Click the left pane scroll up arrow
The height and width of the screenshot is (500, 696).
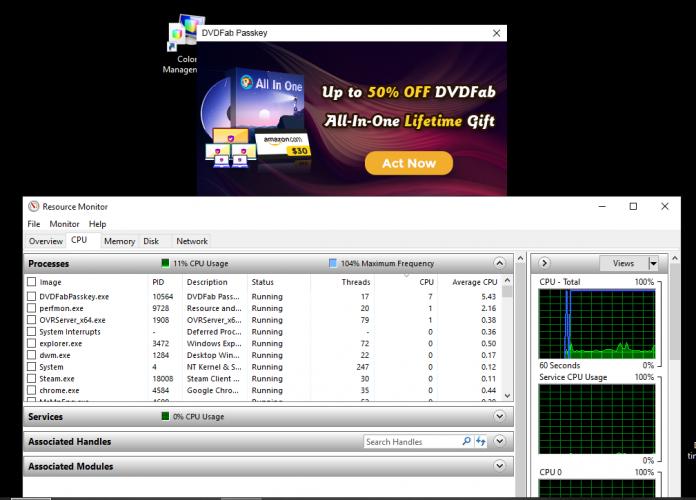click(521, 258)
